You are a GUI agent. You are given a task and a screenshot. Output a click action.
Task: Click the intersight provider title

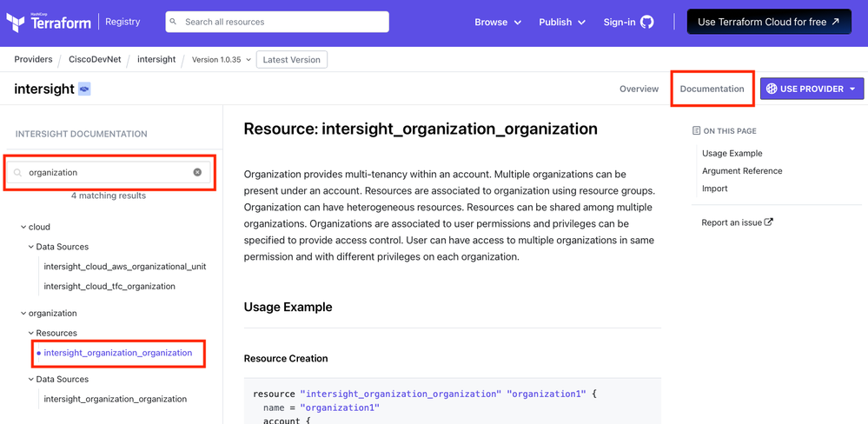[44, 89]
